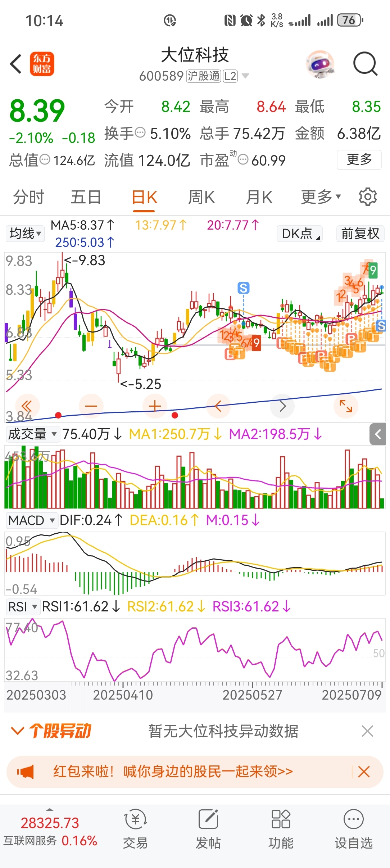
Task: Collapse 个股异动 section chevron
Action: pyautogui.click(x=17, y=731)
